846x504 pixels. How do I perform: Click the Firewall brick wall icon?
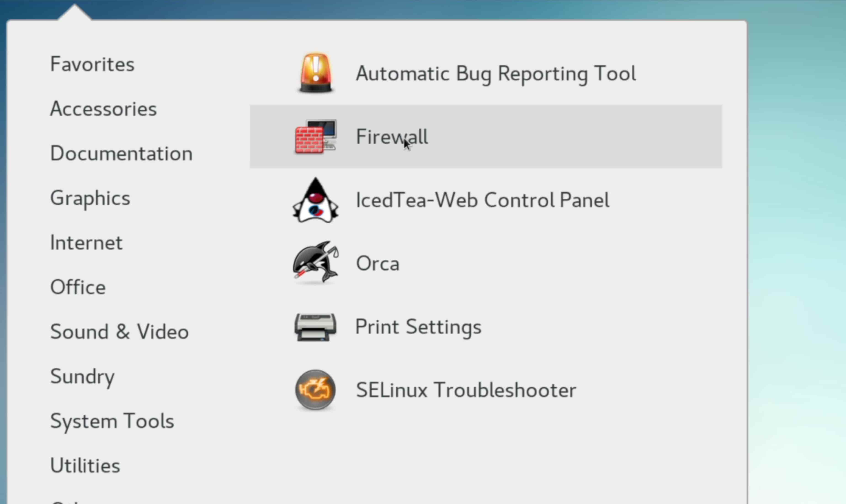tap(316, 137)
